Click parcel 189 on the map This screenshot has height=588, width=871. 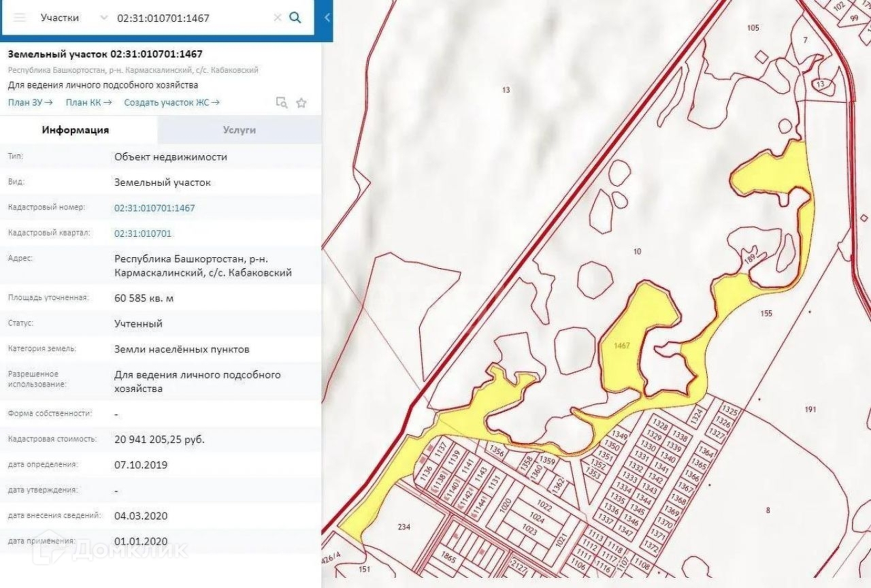tap(751, 259)
